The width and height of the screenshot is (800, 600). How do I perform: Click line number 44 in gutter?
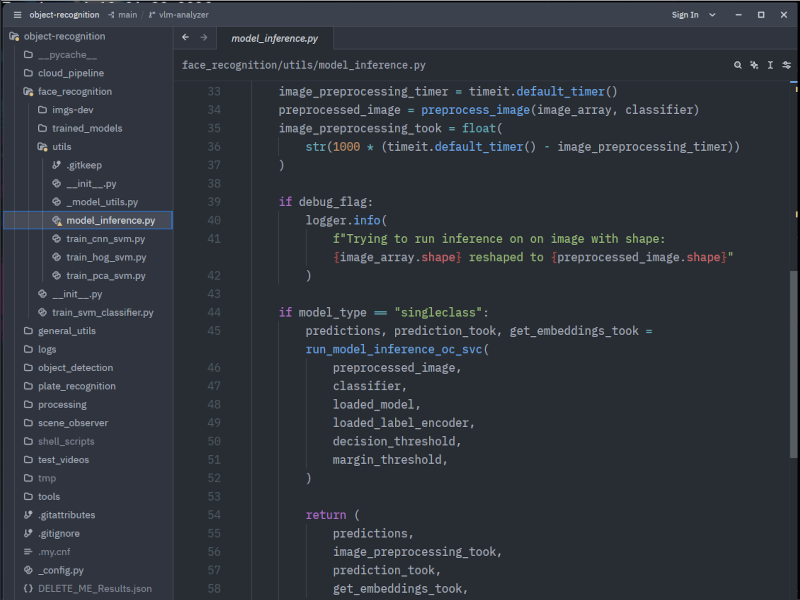click(x=214, y=312)
